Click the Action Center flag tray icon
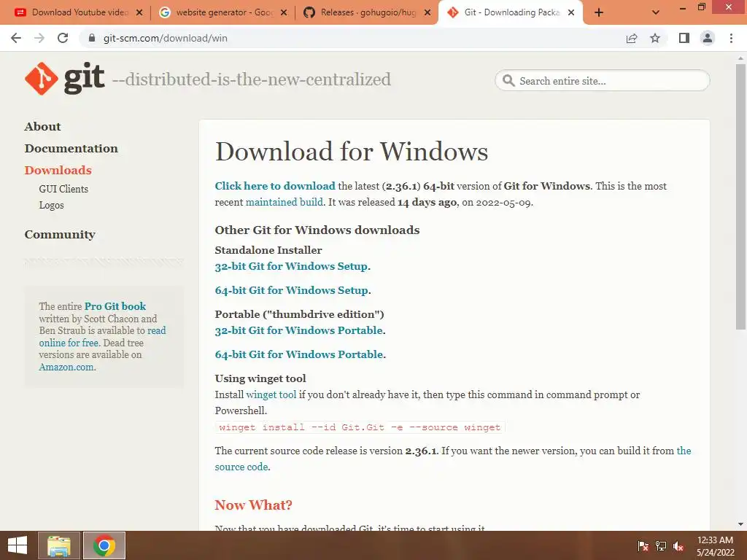This screenshot has height=560, width=747. point(643,546)
